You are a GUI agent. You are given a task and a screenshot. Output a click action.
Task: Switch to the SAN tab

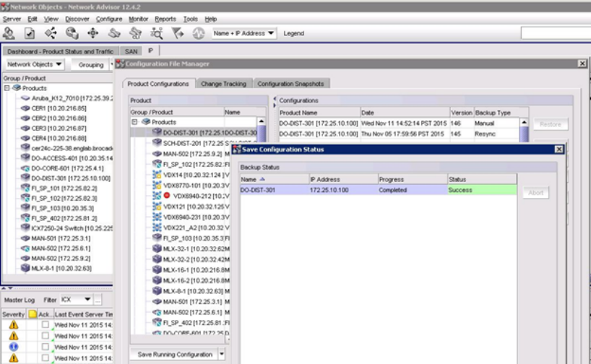131,51
